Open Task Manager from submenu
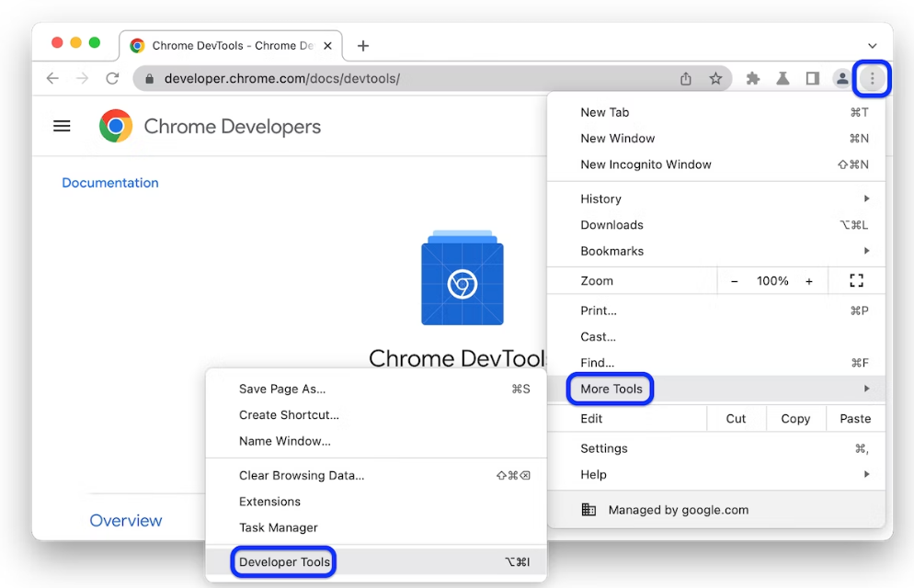The width and height of the screenshot is (914, 588). tap(376, 528)
